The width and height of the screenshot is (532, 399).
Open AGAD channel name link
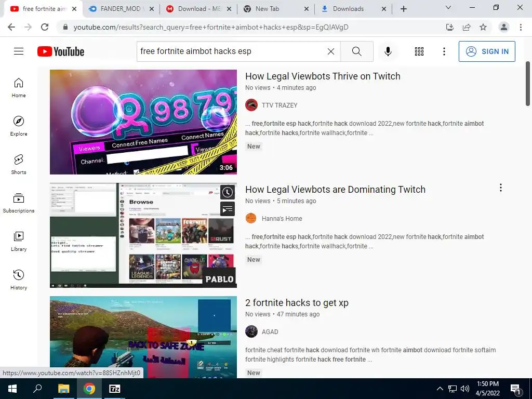click(x=270, y=332)
